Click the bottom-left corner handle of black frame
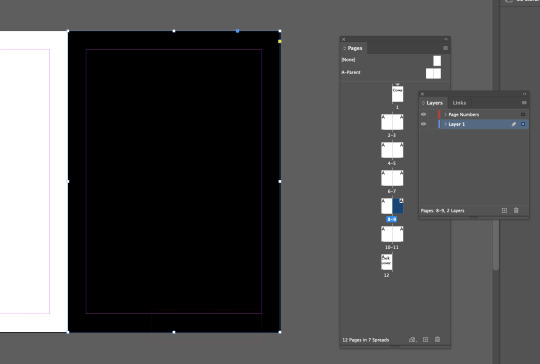 [x=68, y=332]
